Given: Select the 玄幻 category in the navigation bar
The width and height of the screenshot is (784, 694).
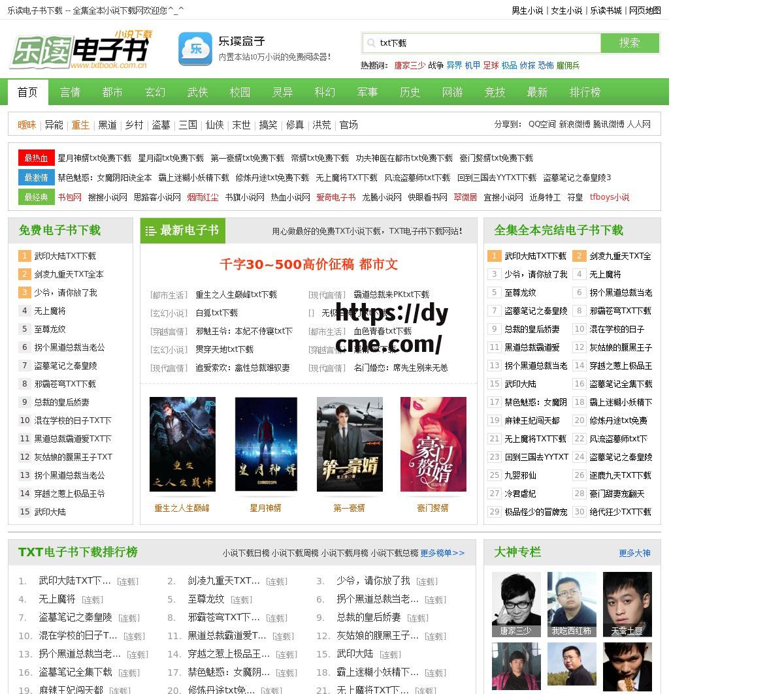Looking at the screenshot, I should tap(155, 92).
